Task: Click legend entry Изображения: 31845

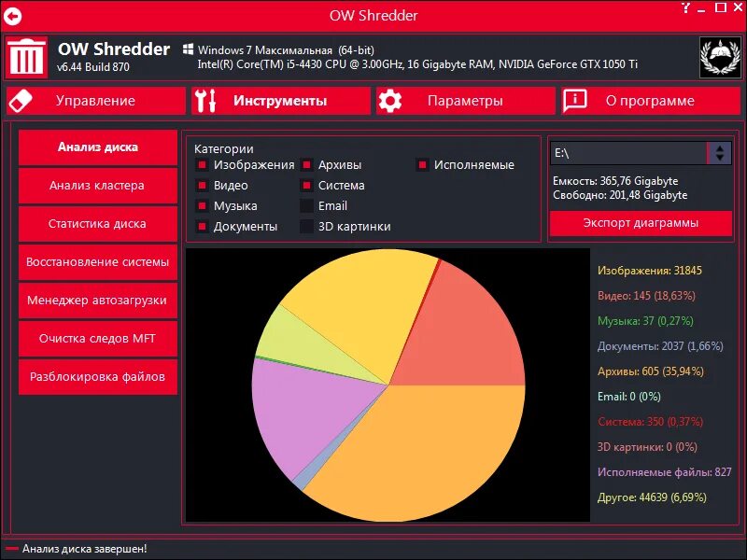Action: [x=650, y=271]
